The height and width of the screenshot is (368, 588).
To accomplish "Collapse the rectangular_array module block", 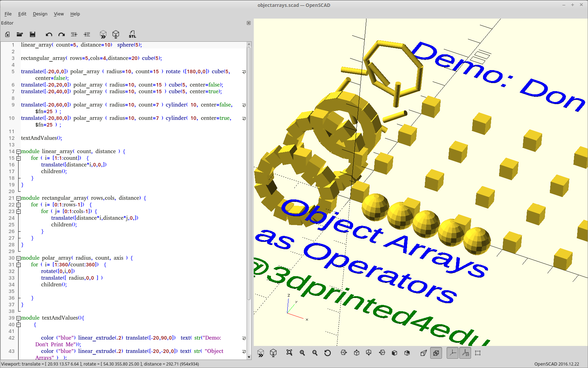I will (x=18, y=198).
